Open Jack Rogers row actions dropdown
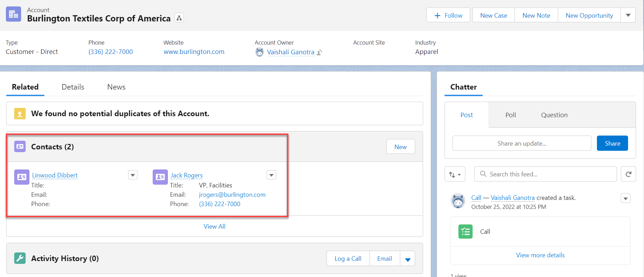Screen dimensions: 644x277 pyautogui.click(x=271, y=175)
